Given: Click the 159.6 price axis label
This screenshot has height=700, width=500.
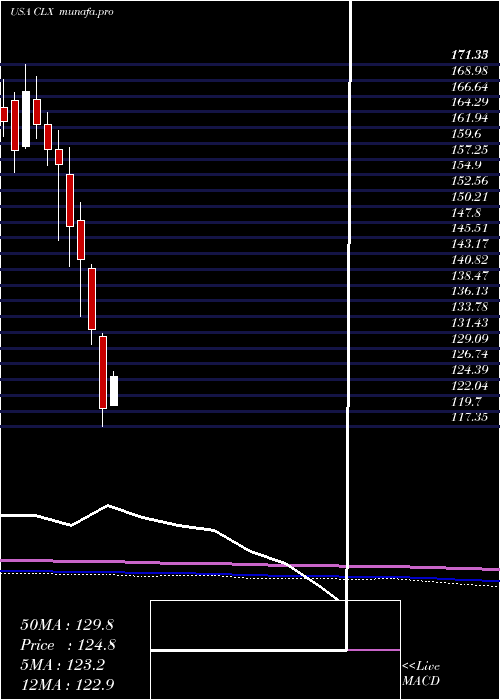Looking at the screenshot, I should (x=466, y=134).
